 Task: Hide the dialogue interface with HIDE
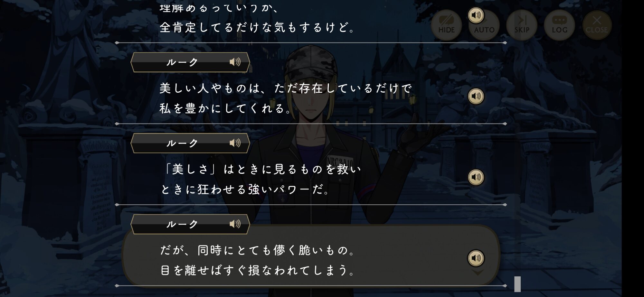point(446,25)
